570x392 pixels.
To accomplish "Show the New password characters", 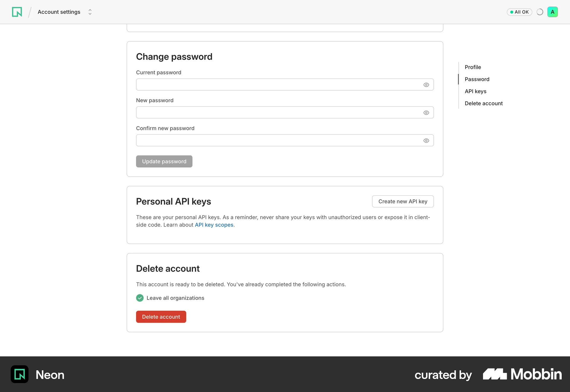I will pos(426,113).
